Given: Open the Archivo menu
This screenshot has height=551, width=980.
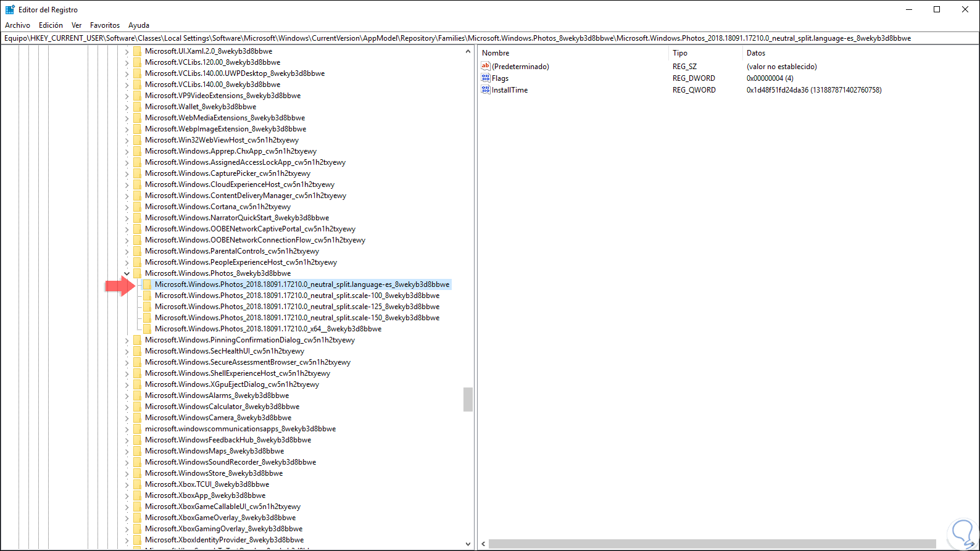Looking at the screenshot, I should click(x=17, y=25).
